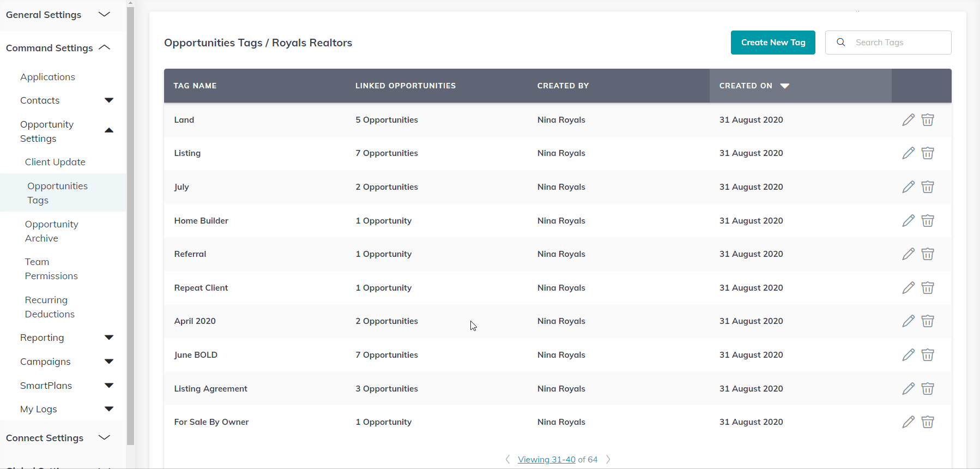Collapse Opportunity Settings submenu arrow
Image resolution: width=980 pixels, height=469 pixels.
[x=109, y=130]
